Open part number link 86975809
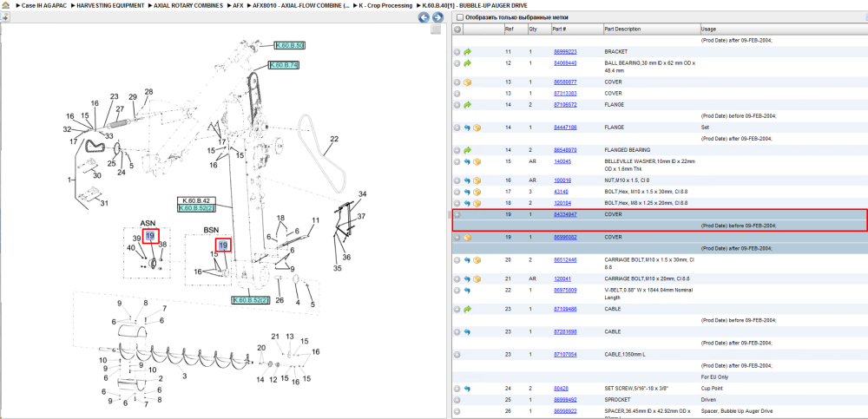Screen dimensions: 868x419 coord(565,290)
